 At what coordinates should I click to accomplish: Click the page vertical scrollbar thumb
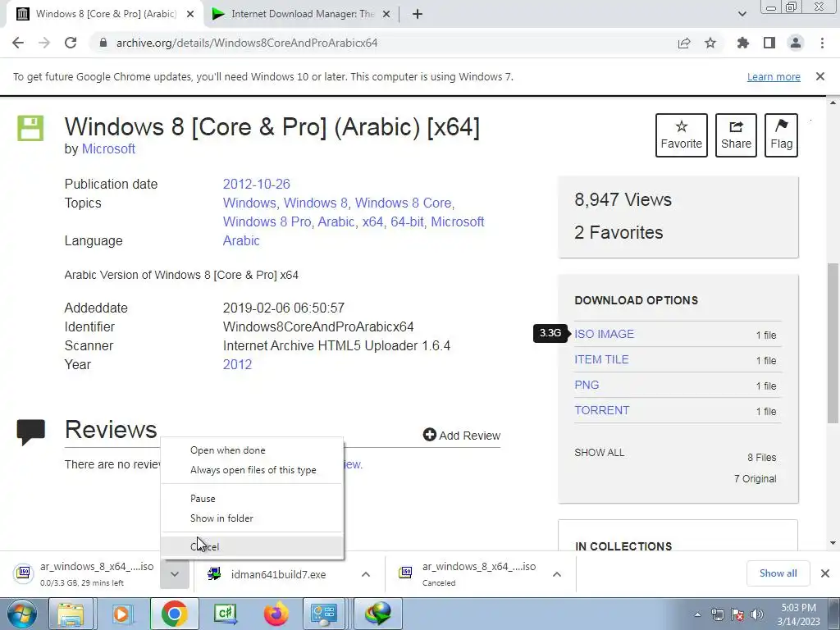833,343
